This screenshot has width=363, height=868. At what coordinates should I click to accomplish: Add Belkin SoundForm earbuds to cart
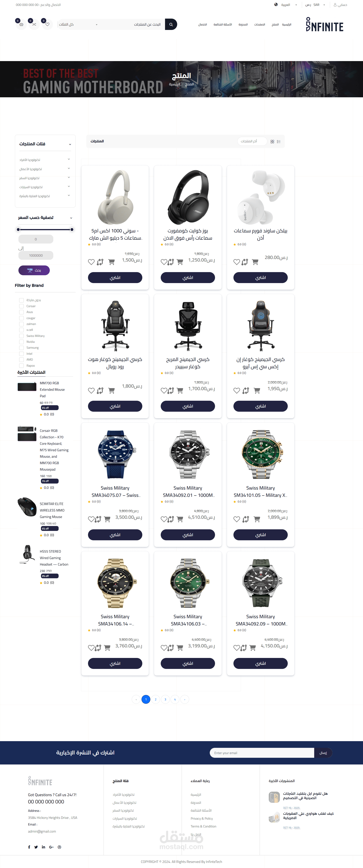tap(255, 262)
